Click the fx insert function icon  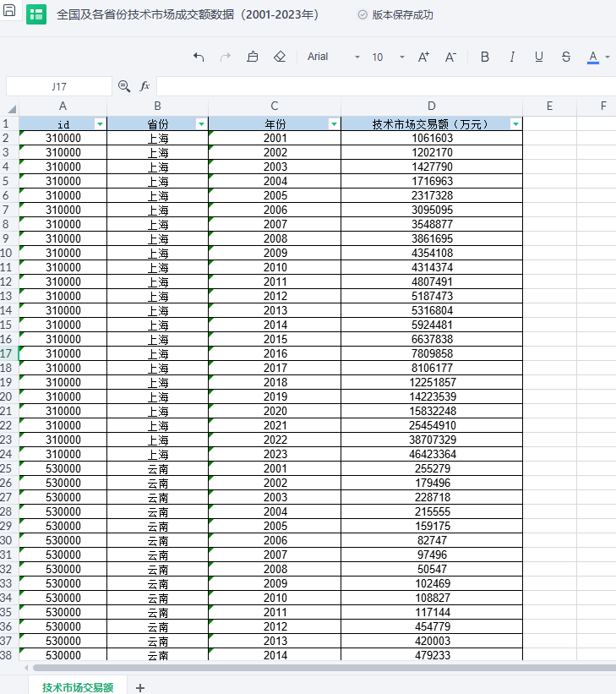click(x=144, y=86)
